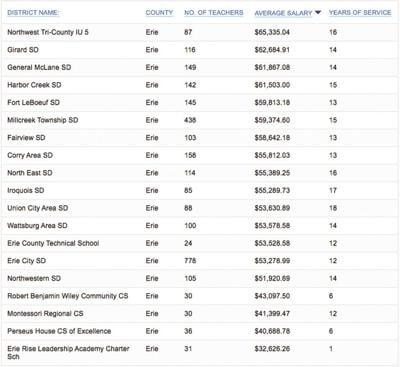Select the Wattsburg Area SD district name
Image resolution: width=400 pixels, height=367 pixels.
(x=37, y=226)
